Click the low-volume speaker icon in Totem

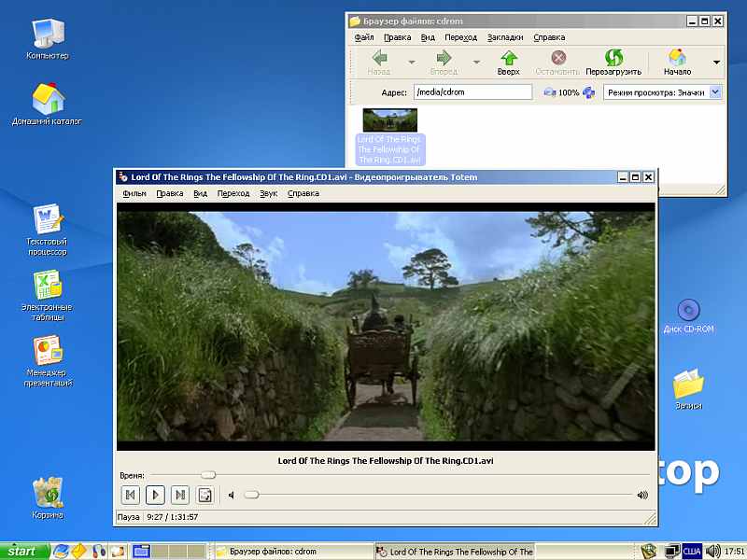tap(231, 496)
